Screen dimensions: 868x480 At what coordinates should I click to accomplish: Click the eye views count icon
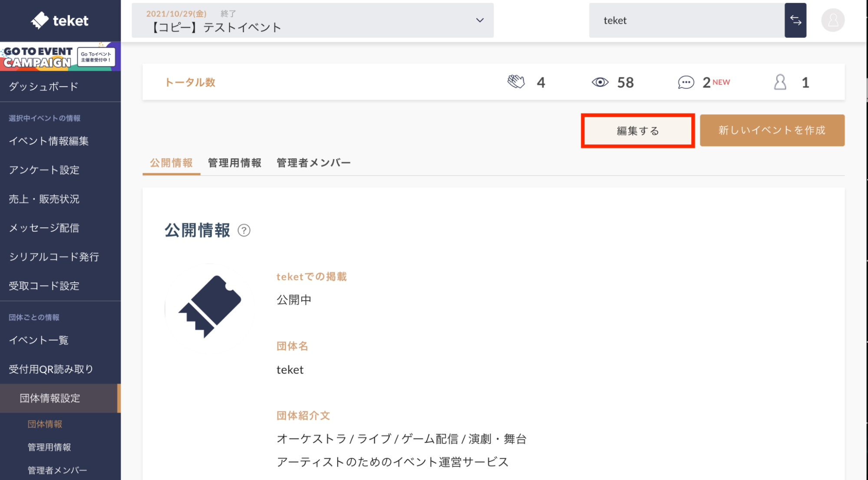point(600,82)
